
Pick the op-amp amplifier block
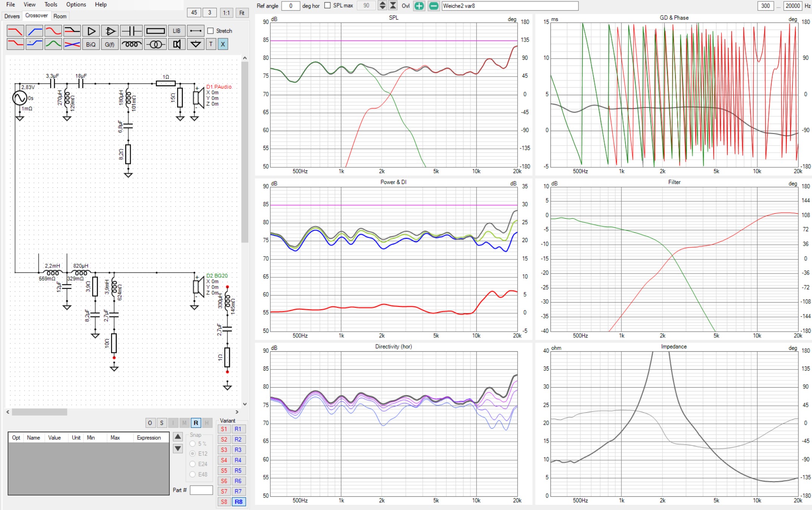(110, 31)
